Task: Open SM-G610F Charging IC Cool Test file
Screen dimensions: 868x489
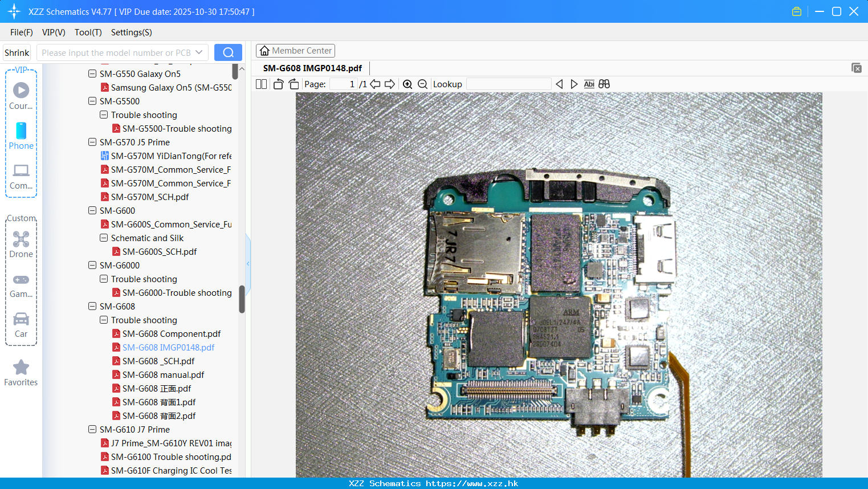Action: click(171, 471)
